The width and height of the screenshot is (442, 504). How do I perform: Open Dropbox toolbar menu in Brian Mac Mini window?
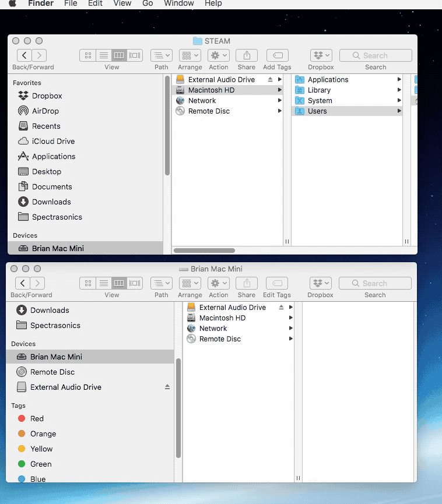point(320,283)
